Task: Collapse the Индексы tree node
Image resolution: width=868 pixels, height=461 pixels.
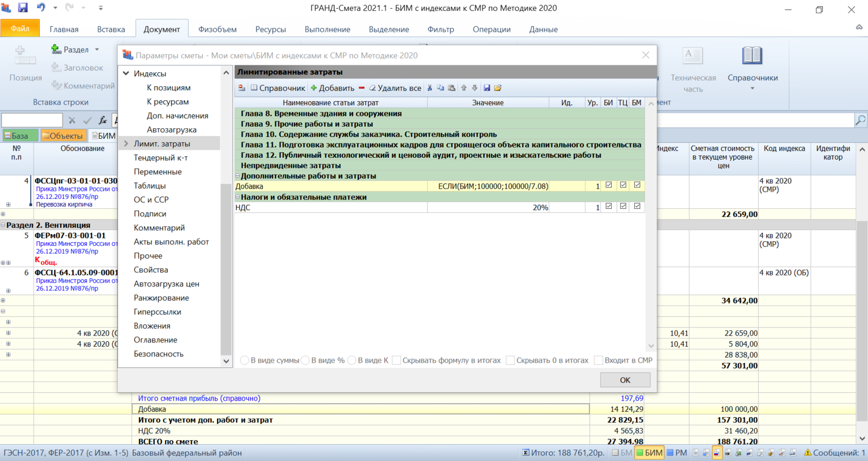Action: (x=126, y=73)
